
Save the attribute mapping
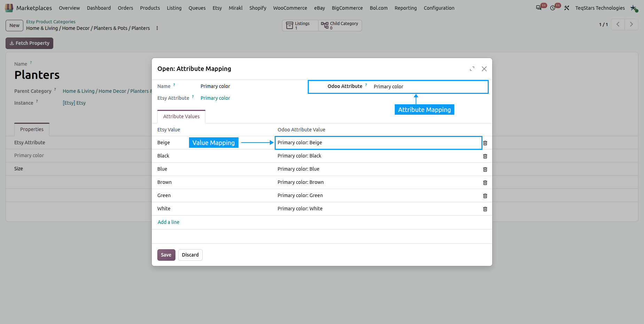click(166, 255)
